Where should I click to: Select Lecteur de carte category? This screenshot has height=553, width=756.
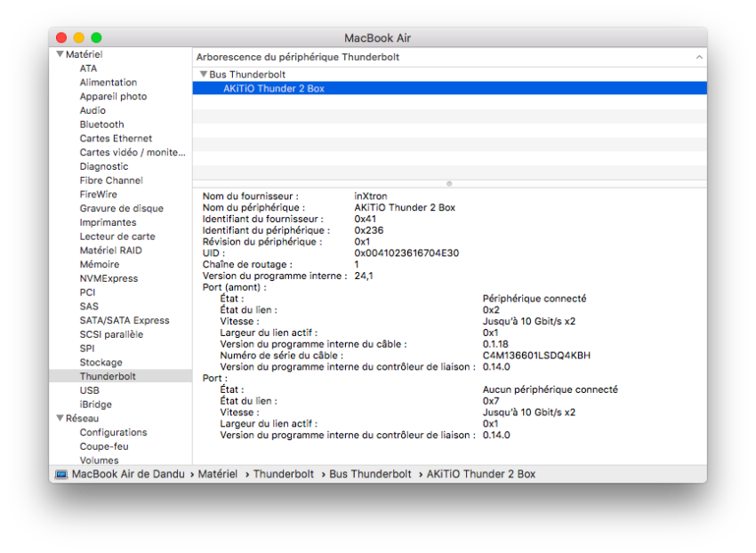coord(117,236)
